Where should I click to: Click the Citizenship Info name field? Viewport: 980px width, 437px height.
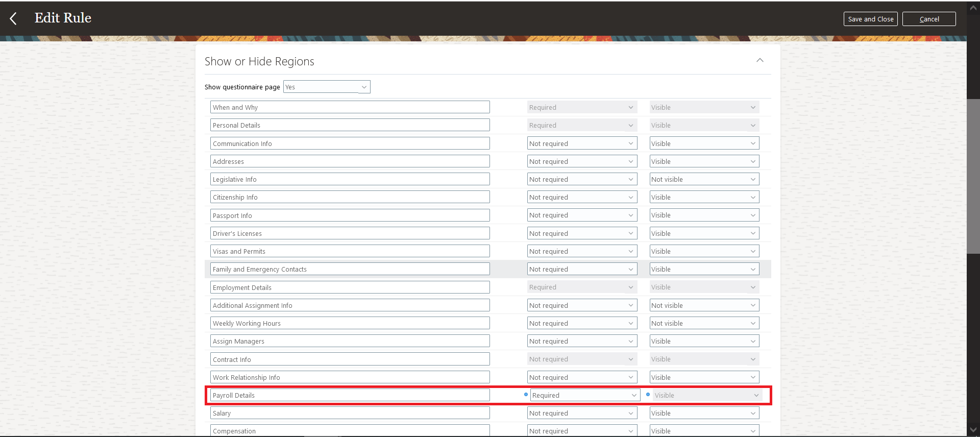tap(350, 197)
